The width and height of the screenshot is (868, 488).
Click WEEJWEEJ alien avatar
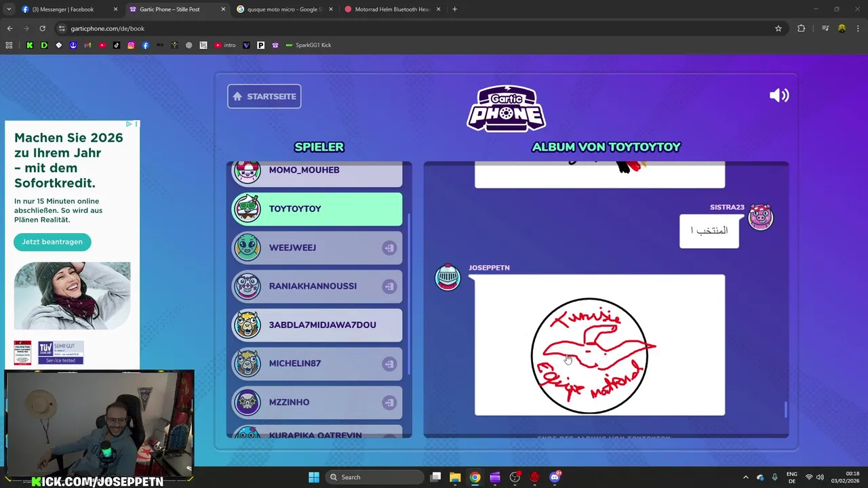pos(247,247)
